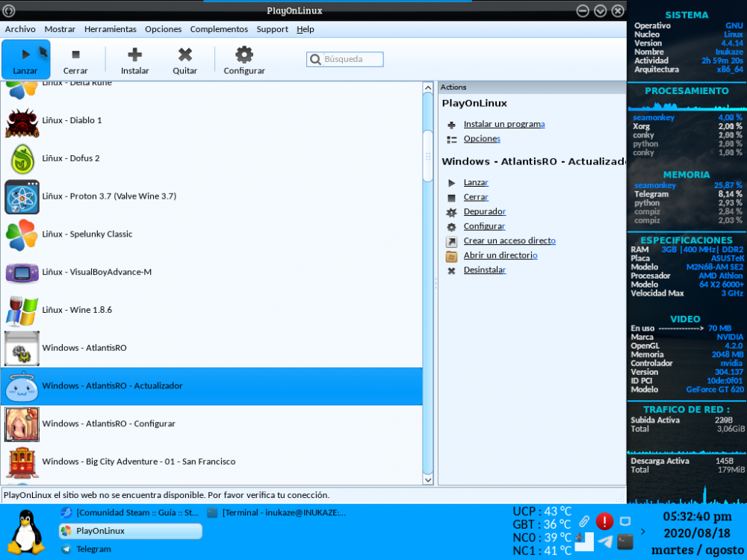Click into the Búsqueda search field
Viewport: 747px width, 560px height.
click(351, 60)
